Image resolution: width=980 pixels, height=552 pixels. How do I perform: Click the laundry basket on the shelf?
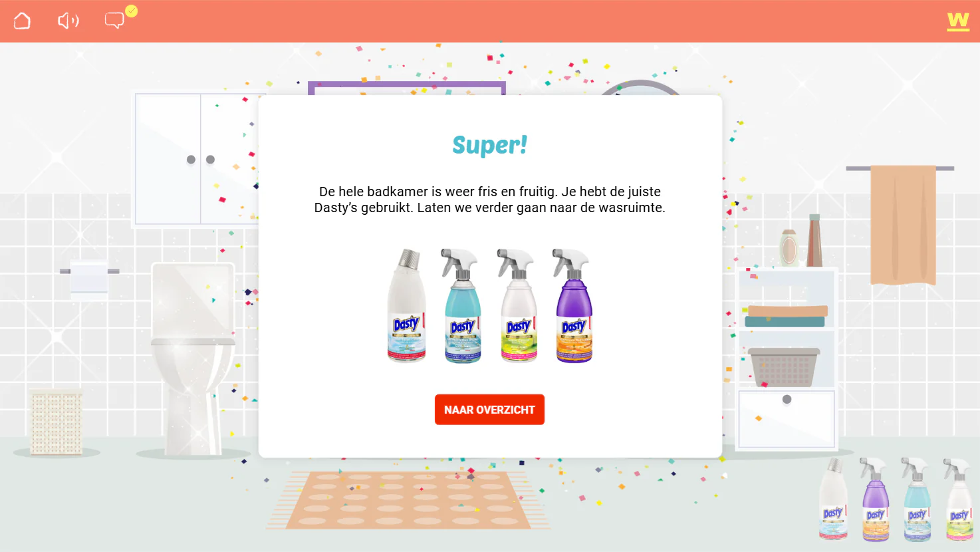coord(785,366)
